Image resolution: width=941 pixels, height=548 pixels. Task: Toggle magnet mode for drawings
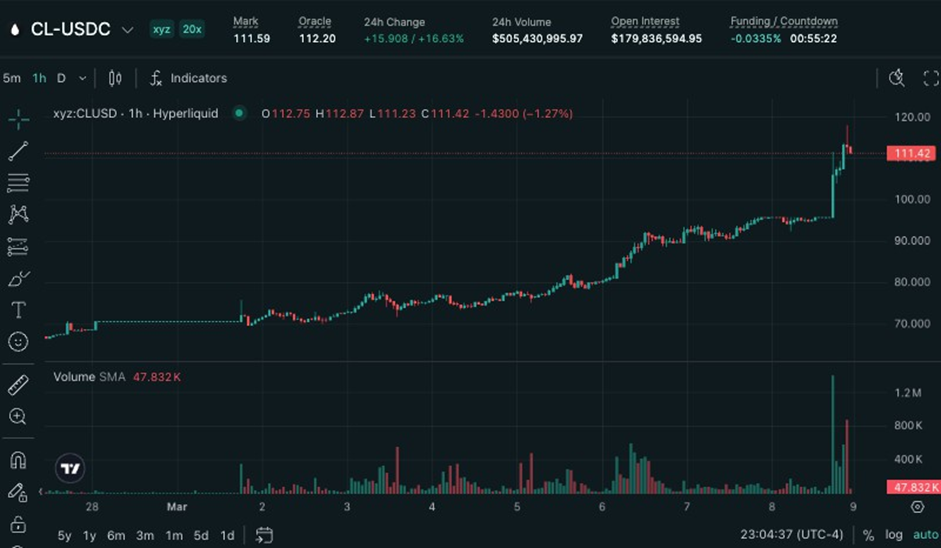pos(18,460)
